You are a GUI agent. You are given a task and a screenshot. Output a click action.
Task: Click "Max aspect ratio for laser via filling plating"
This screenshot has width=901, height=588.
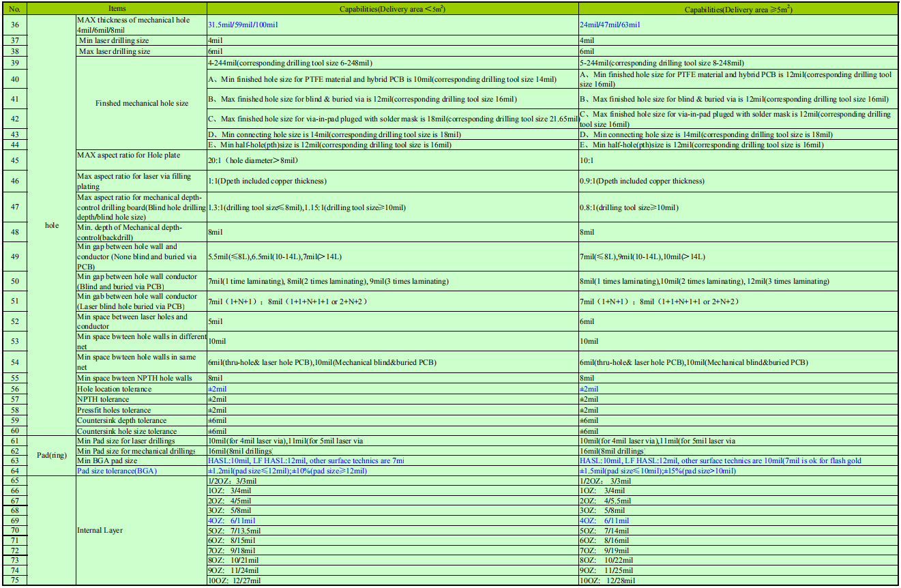pyautogui.click(x=141, y=181)
